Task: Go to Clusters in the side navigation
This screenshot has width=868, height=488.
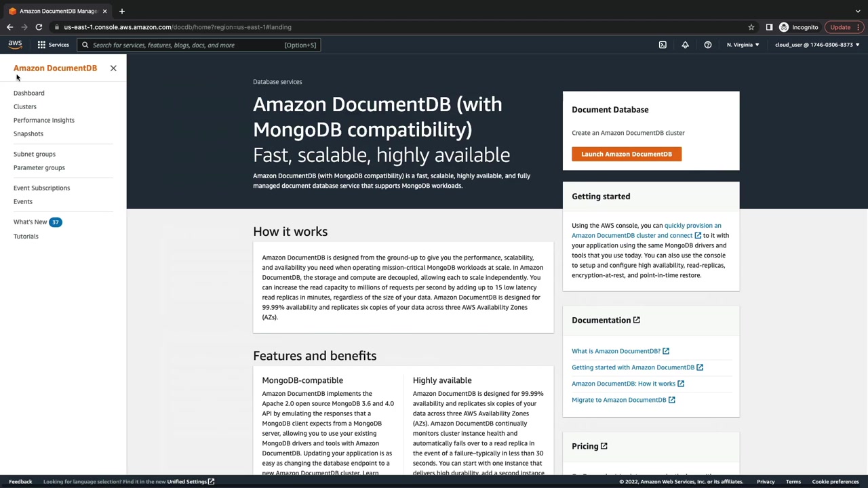Action: pos(25,106)
